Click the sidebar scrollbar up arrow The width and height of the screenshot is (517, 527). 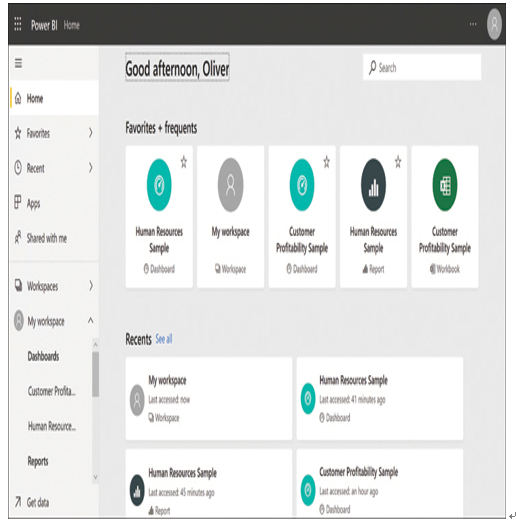pyautogui.click(x=95, y=344)
